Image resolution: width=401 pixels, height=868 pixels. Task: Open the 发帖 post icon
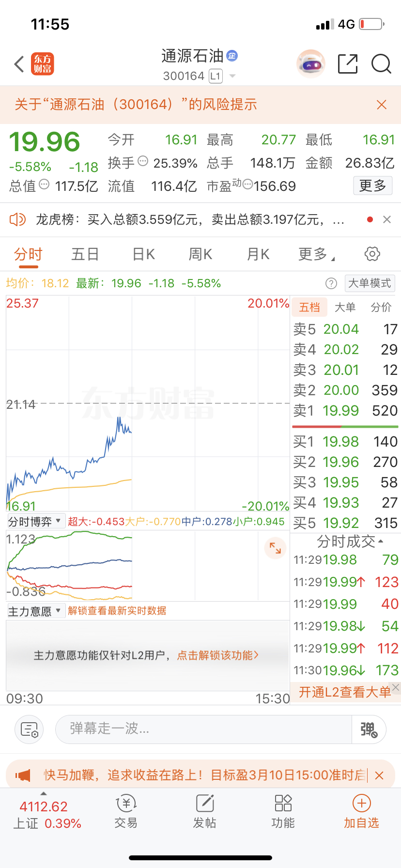click(x=204, y=811)
